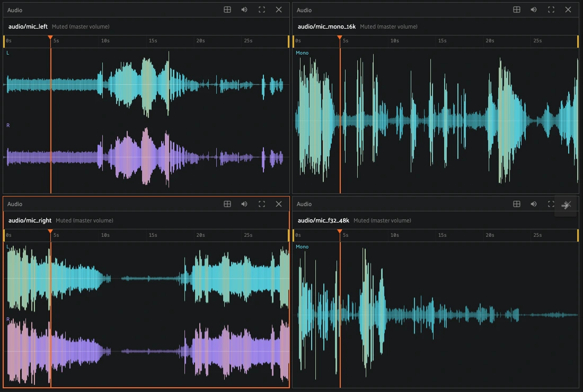
Task: Click the R channel label in mic_left
Action: tap(8, 125)
